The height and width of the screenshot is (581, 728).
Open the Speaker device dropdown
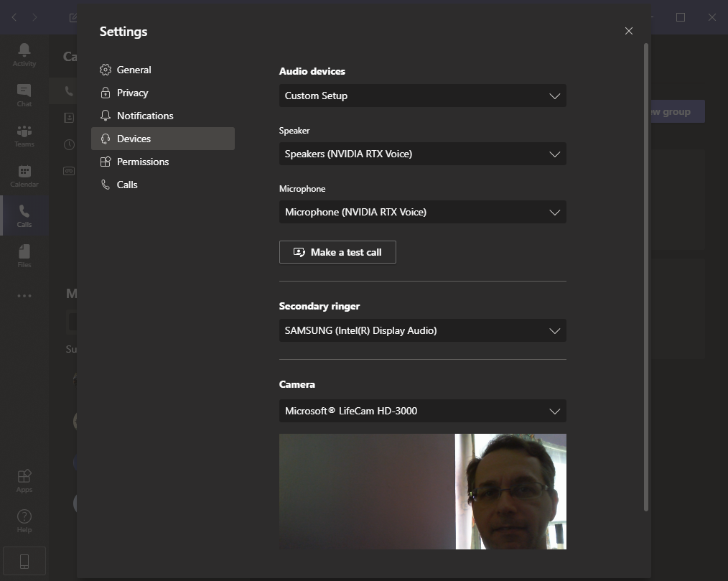[422, 154]
